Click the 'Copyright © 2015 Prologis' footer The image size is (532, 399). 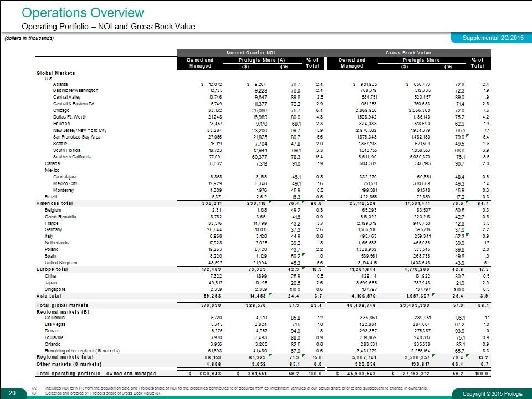[x=492, y=393]
